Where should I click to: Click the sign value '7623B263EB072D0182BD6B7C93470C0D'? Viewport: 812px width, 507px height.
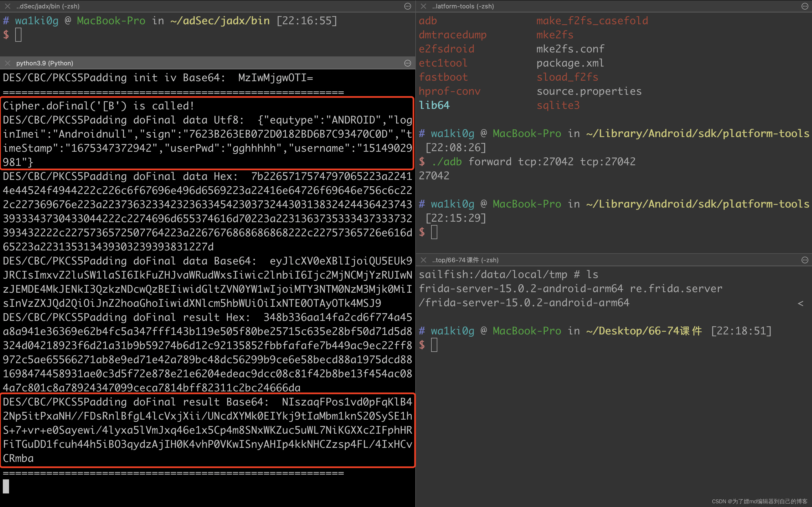pyautogui.click(x=288, y=134)
